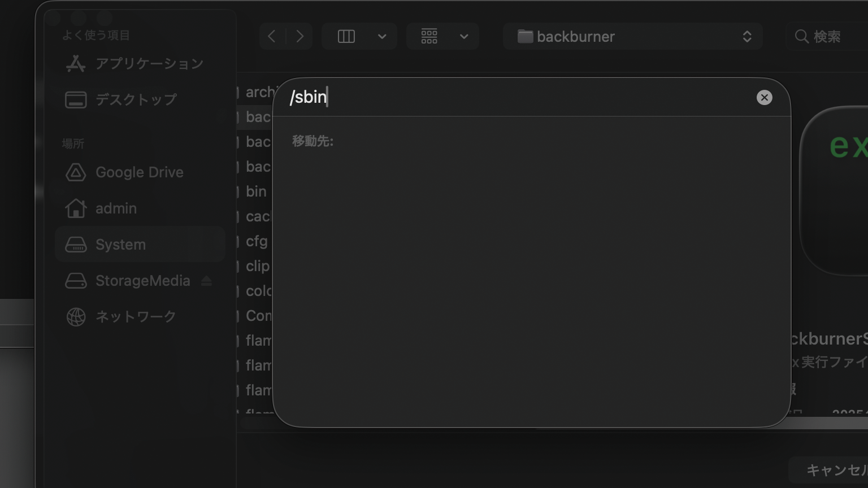Click the Network globe icon
The width and height of the screenshot is (868, 488).
(76, 317)
